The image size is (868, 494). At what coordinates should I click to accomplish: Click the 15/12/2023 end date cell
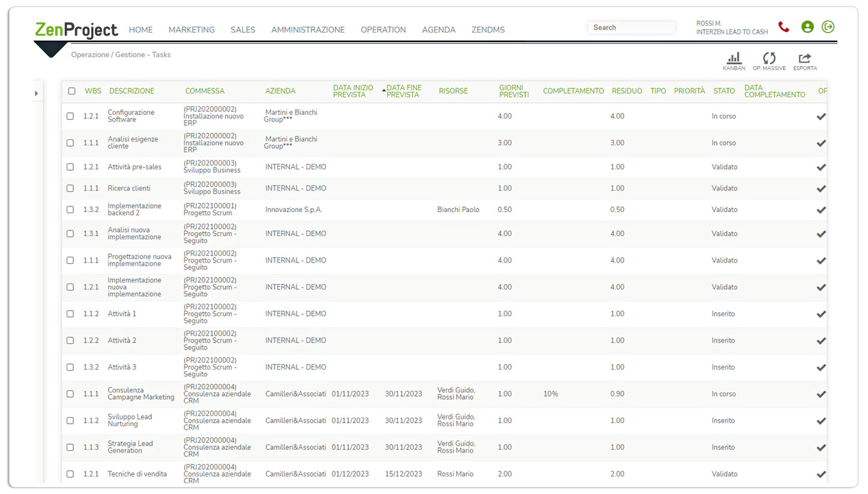coord(404,474)
